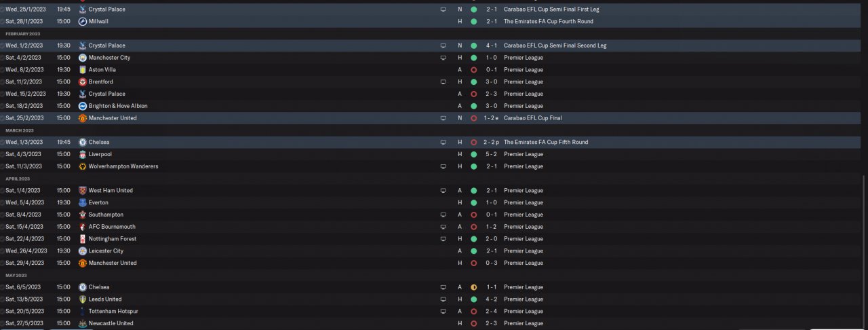Click the red loss indicator for the Aston Villa match
Viewport: 868px width, 330px height.
click(473, 70)
